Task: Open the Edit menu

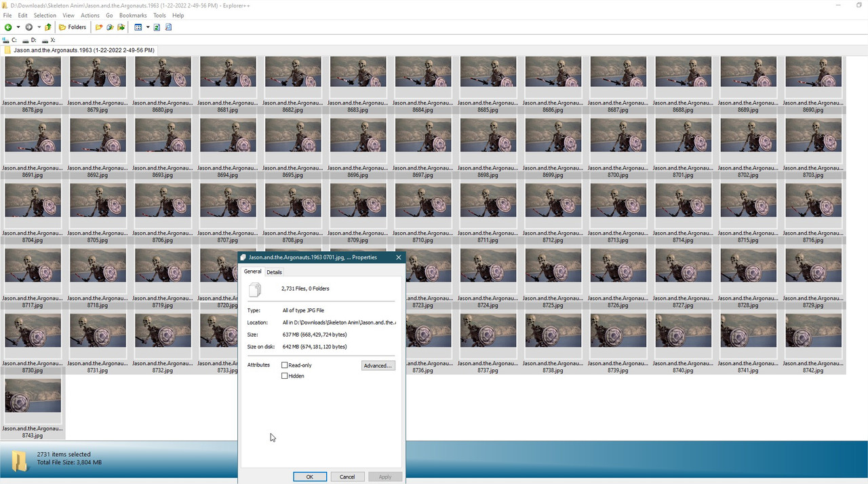Action: (x=23, y=15)
